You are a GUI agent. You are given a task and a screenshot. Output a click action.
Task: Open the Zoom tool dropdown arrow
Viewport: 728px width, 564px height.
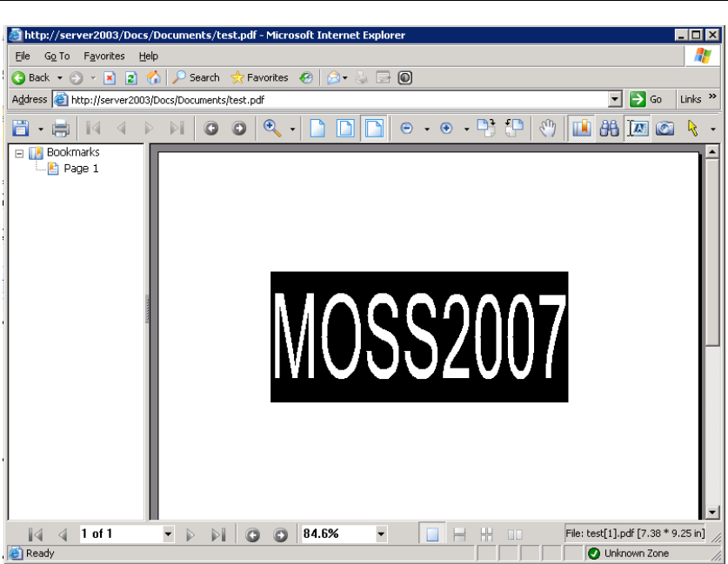click(x=292, y=129)
